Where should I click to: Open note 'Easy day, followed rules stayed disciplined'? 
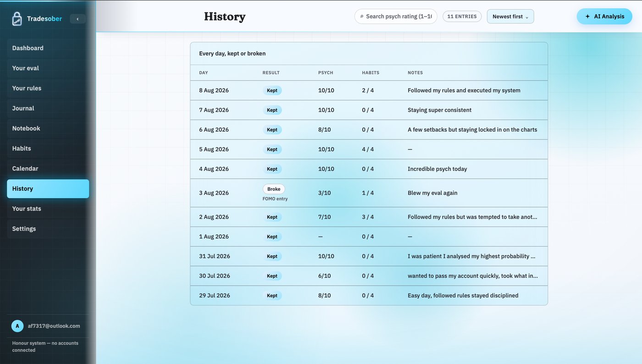click(x=463, y=296)
